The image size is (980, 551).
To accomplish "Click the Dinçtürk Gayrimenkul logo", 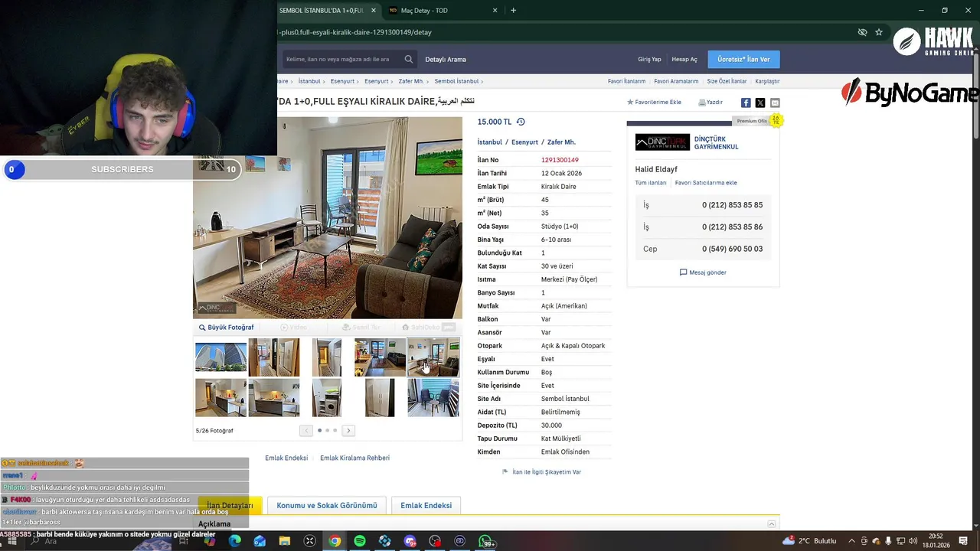I will pos(662,142).
